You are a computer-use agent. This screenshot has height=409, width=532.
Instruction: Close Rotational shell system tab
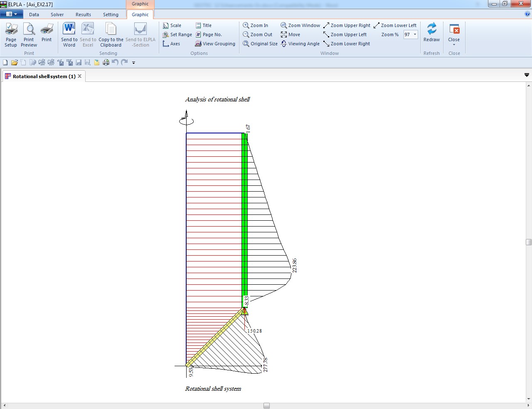tap(80, 76)
